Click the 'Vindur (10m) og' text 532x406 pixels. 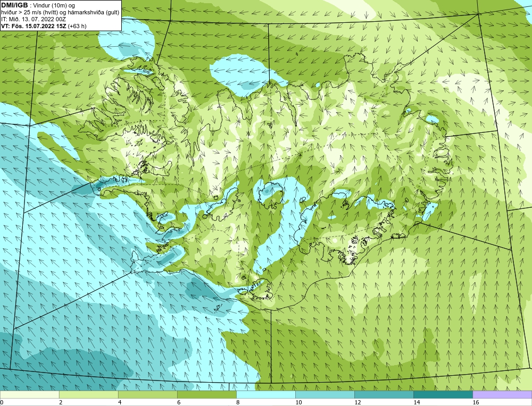click(55, 5)
